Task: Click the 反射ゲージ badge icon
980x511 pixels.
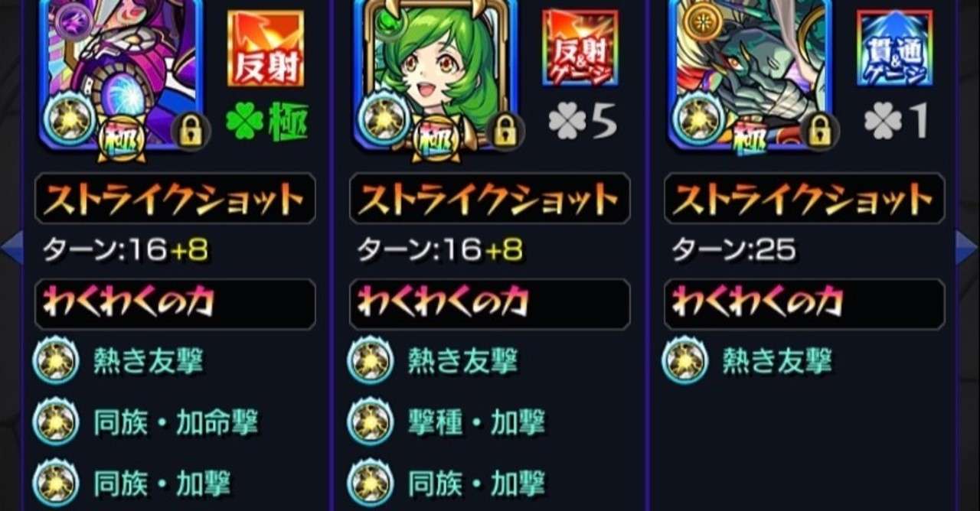Action: [580, 48]
